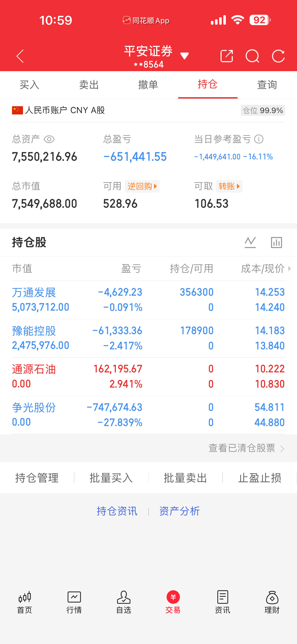Go to 自选 in bottom navigation
Image resolution: width=297 pixels, height=644 pixels.
(x=124, y=602)
